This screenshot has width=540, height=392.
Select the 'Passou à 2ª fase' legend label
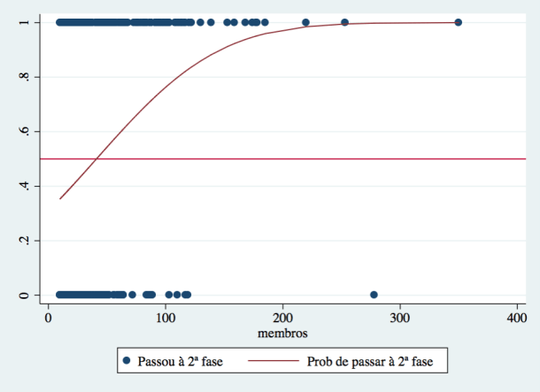181,361
